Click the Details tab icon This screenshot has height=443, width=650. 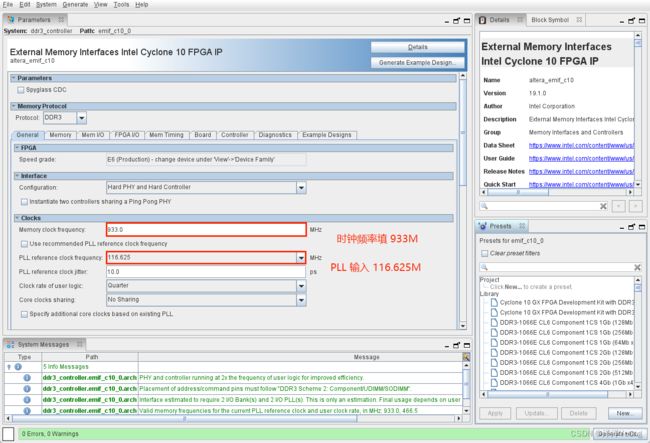483,20
